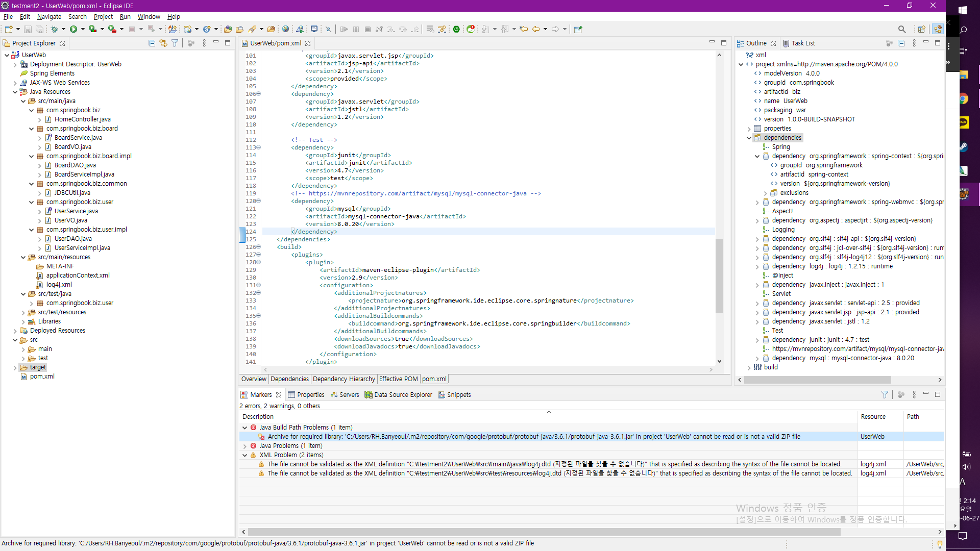Expand the properties Outline node
Viewport: 980px width, 551px height.
(x=749, y=129)
